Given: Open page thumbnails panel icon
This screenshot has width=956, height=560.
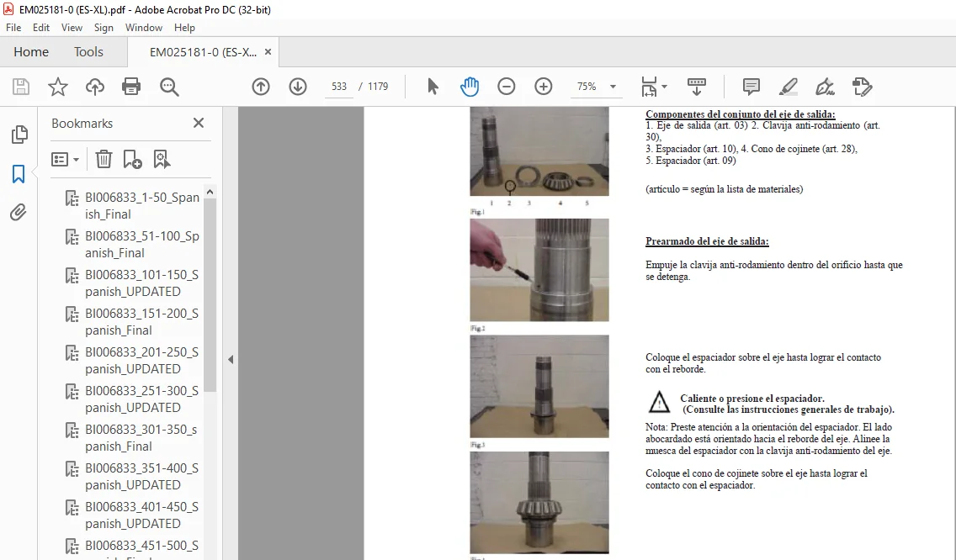Looking at the screenshot, I should [x=19, y=134].
